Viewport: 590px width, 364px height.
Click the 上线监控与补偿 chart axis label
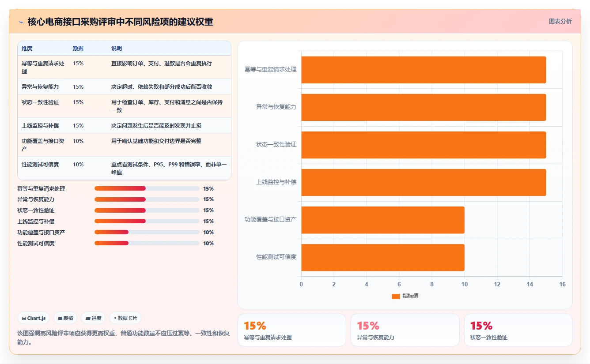(276, 182)
